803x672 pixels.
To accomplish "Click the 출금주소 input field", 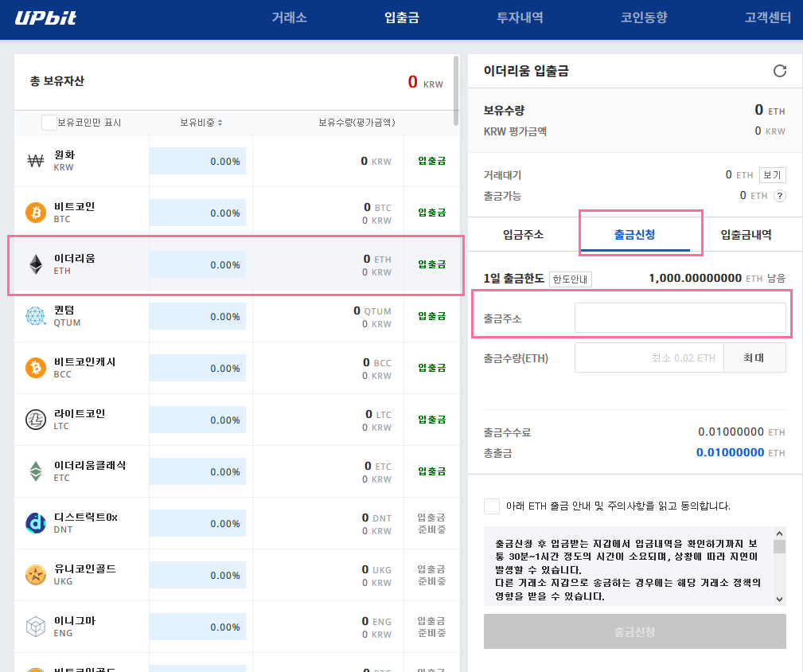I will 680,318.
